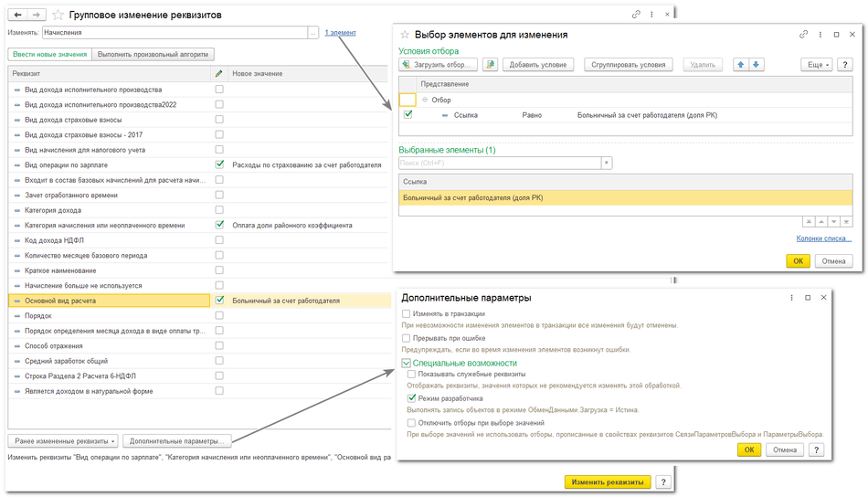Open the Еще dropdown menu
This screenshot has width=868, height=497.
point(816,65)
